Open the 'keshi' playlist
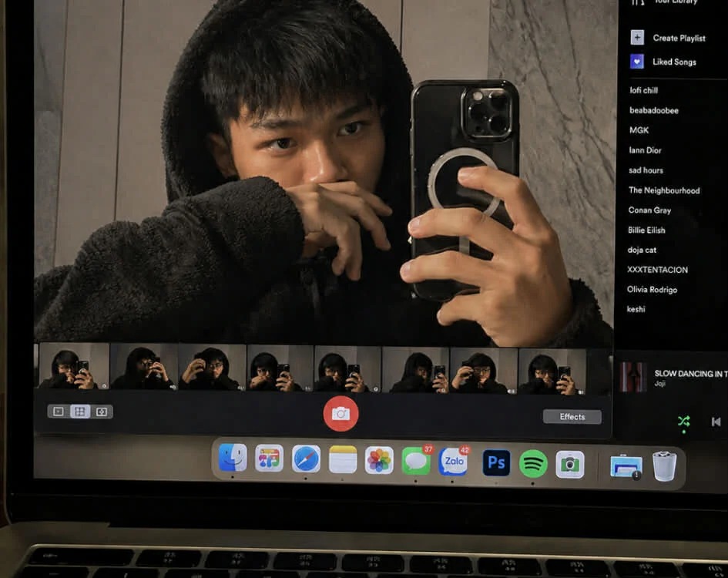The width and height of the screenshot is (728, 578). [636, 309]
